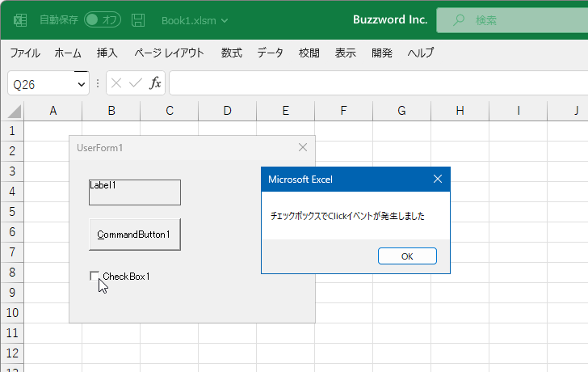Open the 表示 ribbon tab
The height and width of the screenshot is (372, 588).
(x=346, y=53)
